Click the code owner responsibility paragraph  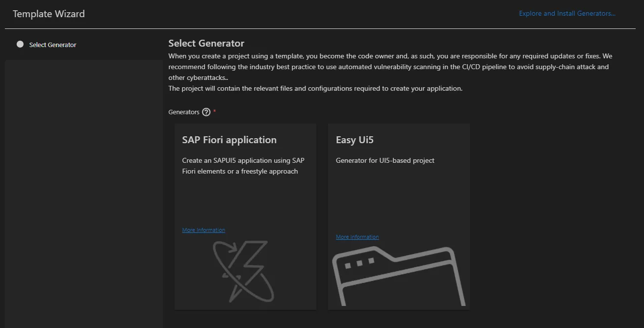pyautogui.click(x=390, y=67)
